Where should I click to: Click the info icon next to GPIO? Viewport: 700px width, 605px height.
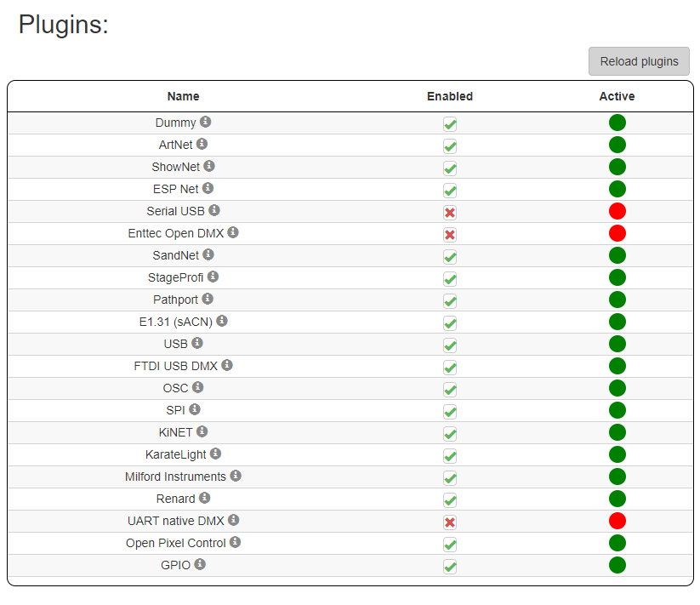pos(200,564)
